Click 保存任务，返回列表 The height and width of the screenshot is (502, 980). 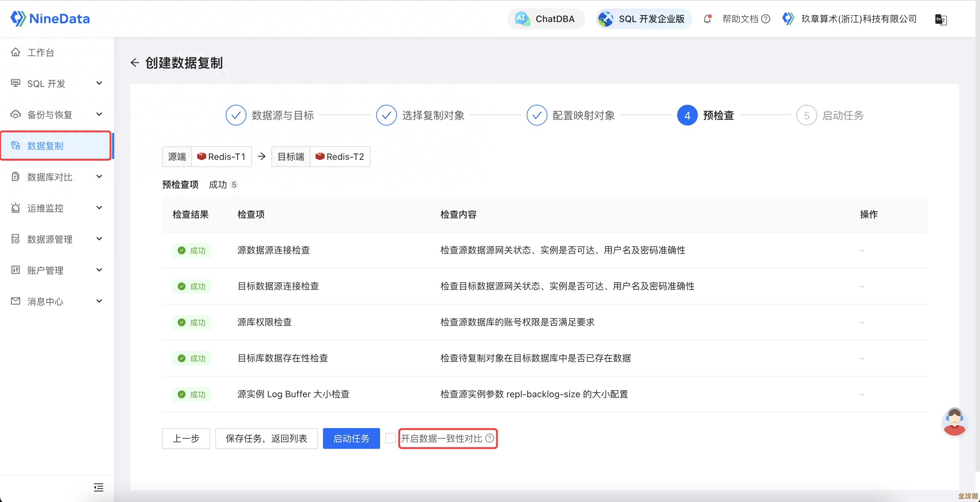[x=266, y=438]
